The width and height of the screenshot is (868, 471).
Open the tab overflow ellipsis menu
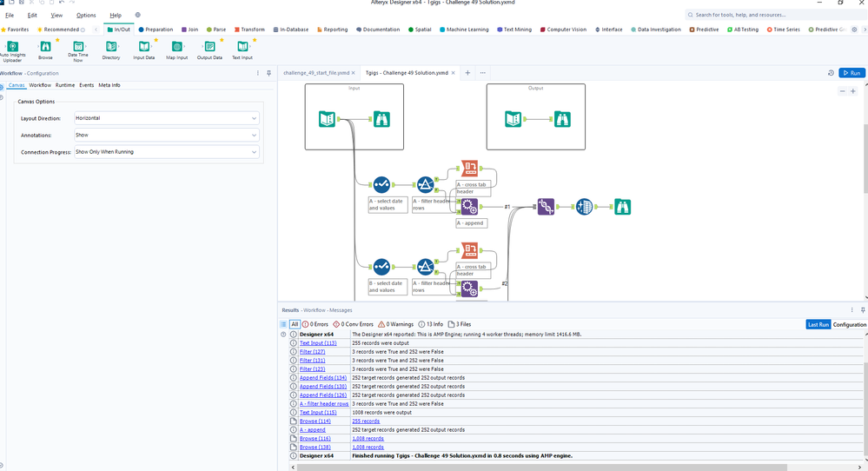(x=483, y=73)
